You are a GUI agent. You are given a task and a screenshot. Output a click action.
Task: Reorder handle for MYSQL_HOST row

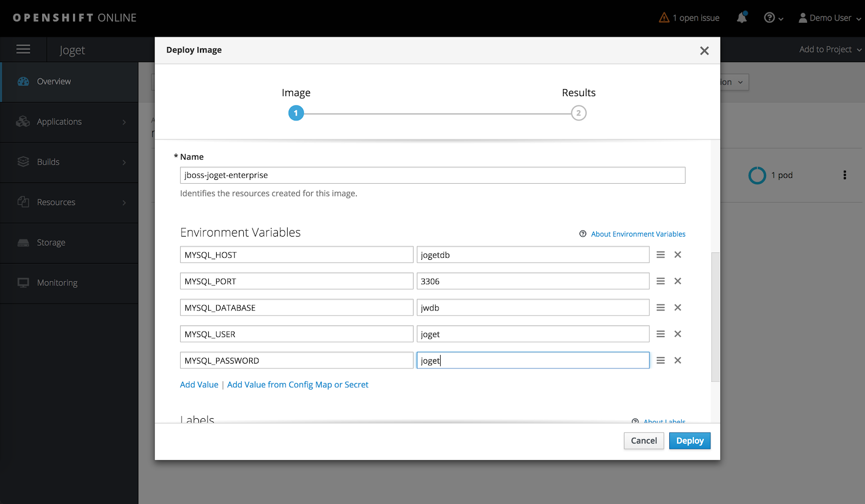coord(661,254)
